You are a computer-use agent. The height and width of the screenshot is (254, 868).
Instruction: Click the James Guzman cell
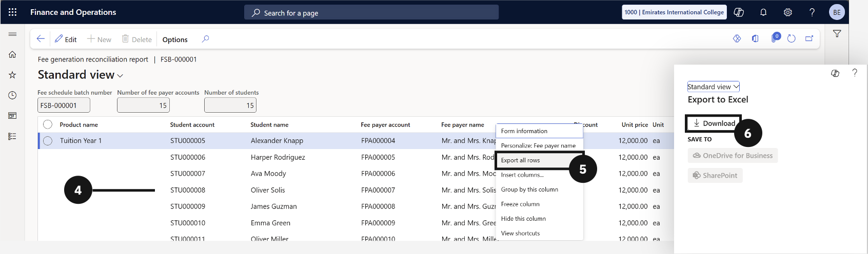[x=274, y=206]
